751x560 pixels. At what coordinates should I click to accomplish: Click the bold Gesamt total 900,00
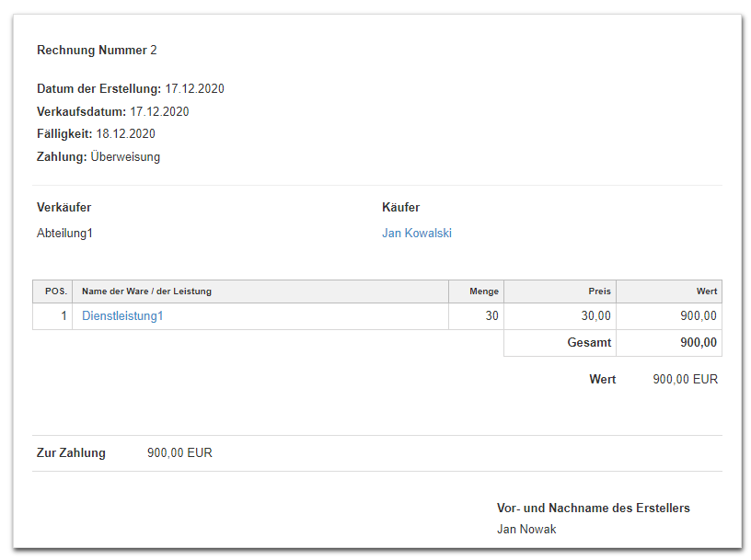(x=698, y=343)
